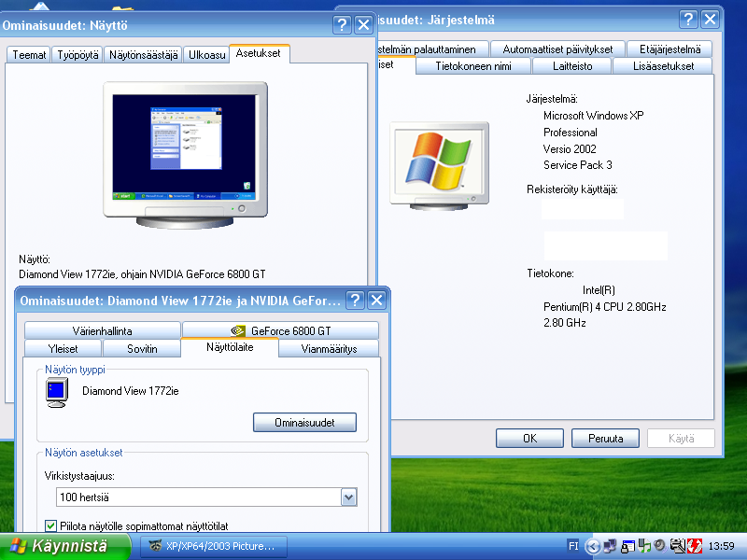This screenshot has height=560, width=747.
Task: Switch to Tietokoneen nimi tab
Action: pyautogui.click(x=473, y=66)
